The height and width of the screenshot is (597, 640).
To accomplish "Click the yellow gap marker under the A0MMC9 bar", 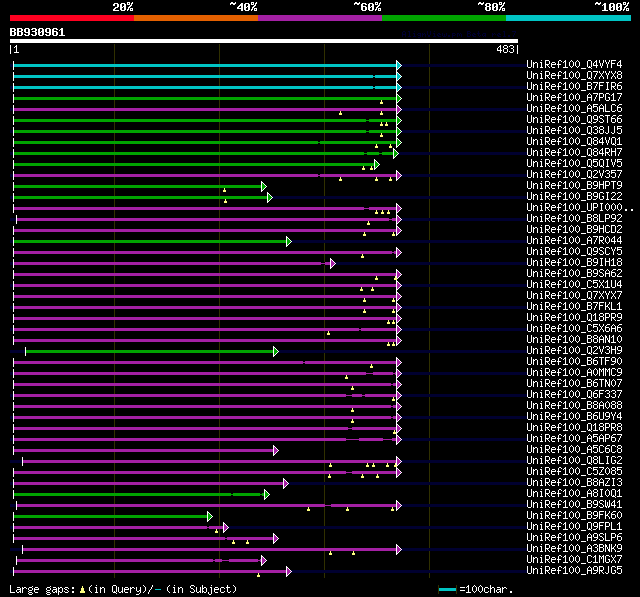I will pyautogui.click(x=346, y=377).
